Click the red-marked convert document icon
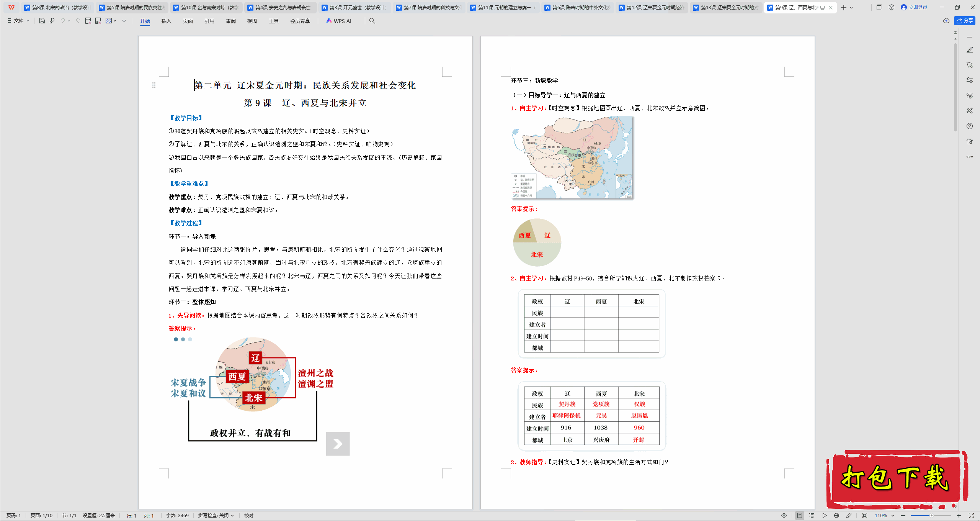 (98, 21)
